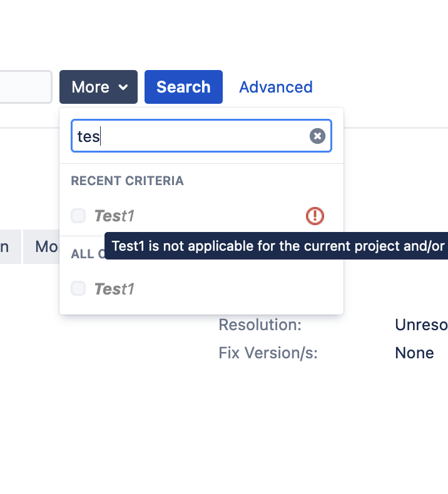This screenshot has width=448, height=494.
Task: Select the Test1 label in Recent Criteria
Action: click(115, 216)
